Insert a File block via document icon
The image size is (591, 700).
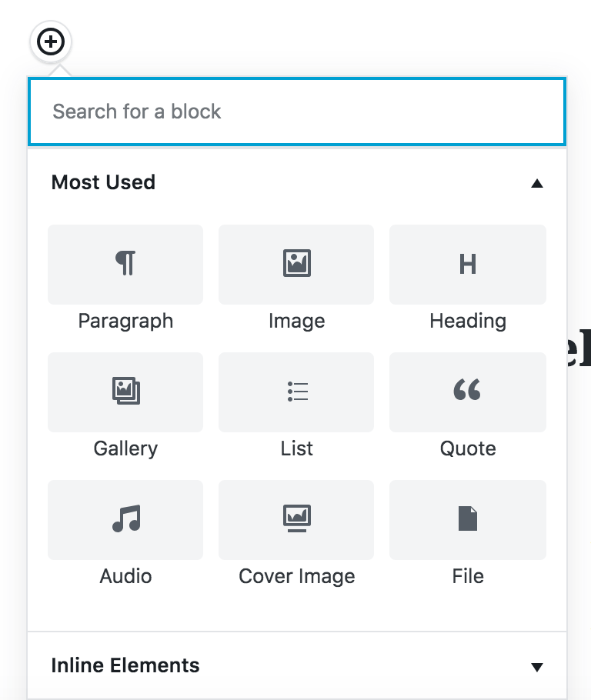click(x=467, y=519)
